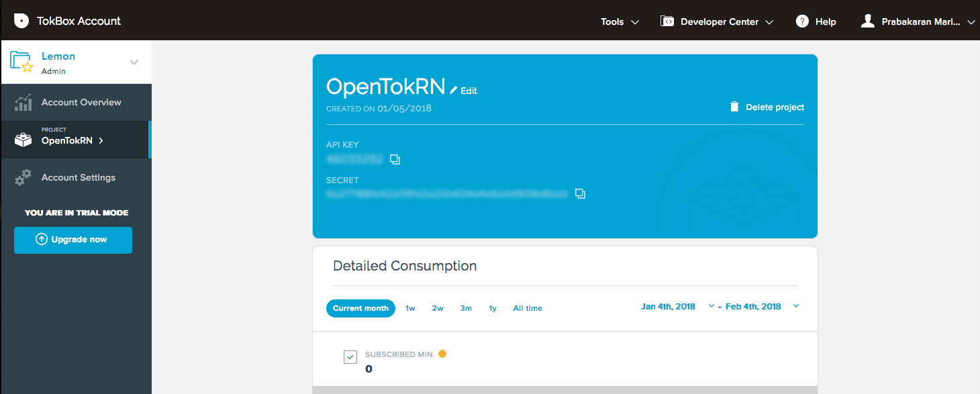Copy the project secret
Viewport: 980px width, 394px height.
point(580,193)
